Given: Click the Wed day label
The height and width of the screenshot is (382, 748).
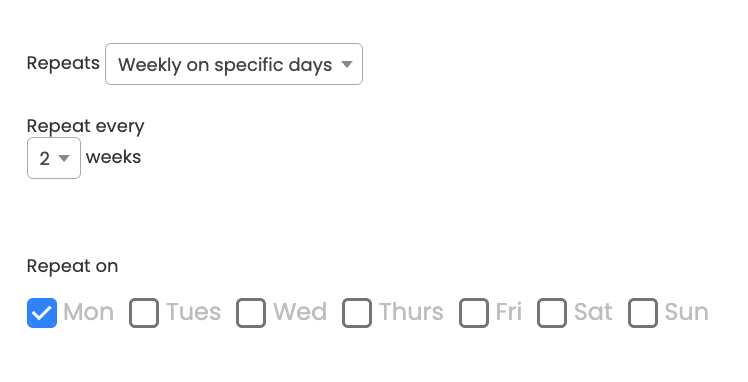Looking at the screenshot, I should tap(300, 312).
